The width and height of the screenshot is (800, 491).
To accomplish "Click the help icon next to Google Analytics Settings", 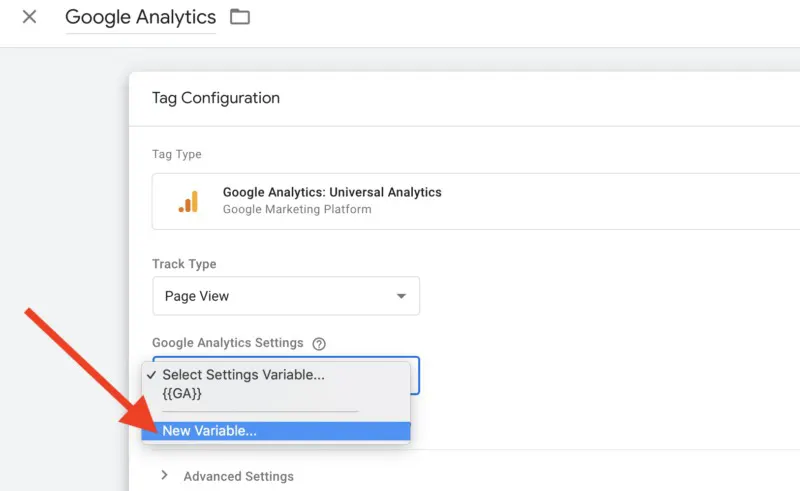I will (319, 344).
